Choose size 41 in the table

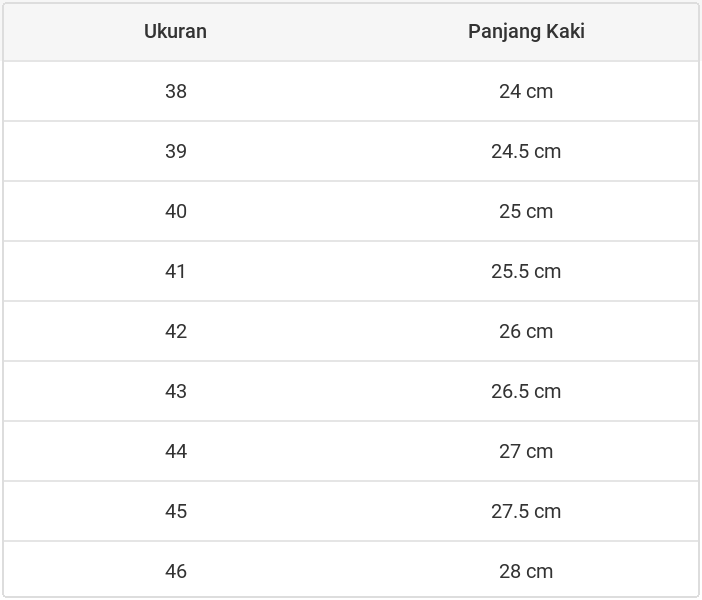pos(176,271)
